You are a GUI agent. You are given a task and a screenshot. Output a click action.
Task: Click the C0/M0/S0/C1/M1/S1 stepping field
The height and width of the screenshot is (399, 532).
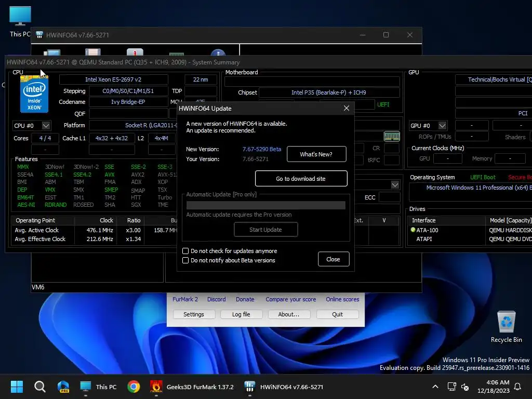pos(128,91)
